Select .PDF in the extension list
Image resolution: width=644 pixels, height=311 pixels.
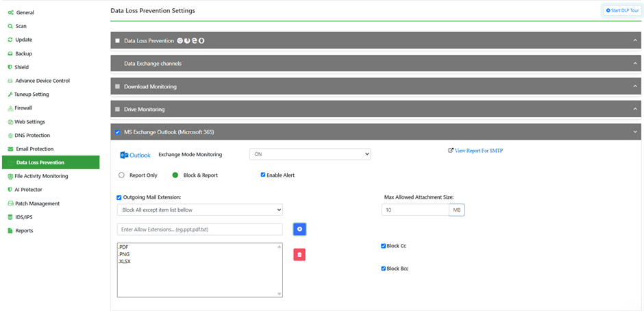[x=123, y=247]
